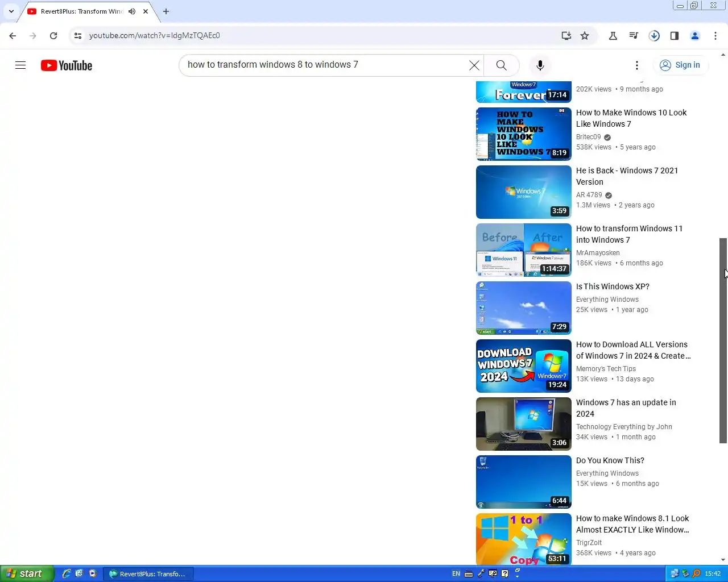Click the orange magnifier tray icon
Image resolution: width=728 pixels, height=582 pixels.
click(x=696, y=573)
